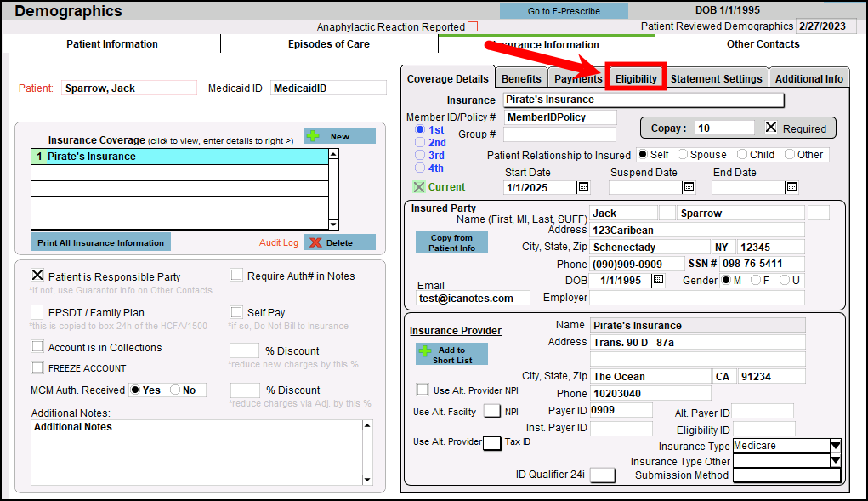Viewport: 868px width, 501px height.
Task: Switch to the Eligibility tab
Action: click(636, 78)
